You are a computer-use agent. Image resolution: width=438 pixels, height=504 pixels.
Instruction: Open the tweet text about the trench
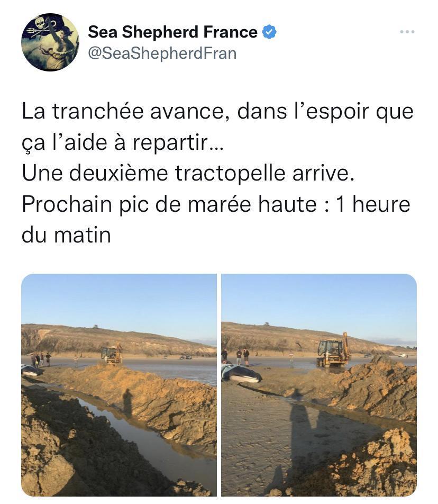[x=217, y=173]
